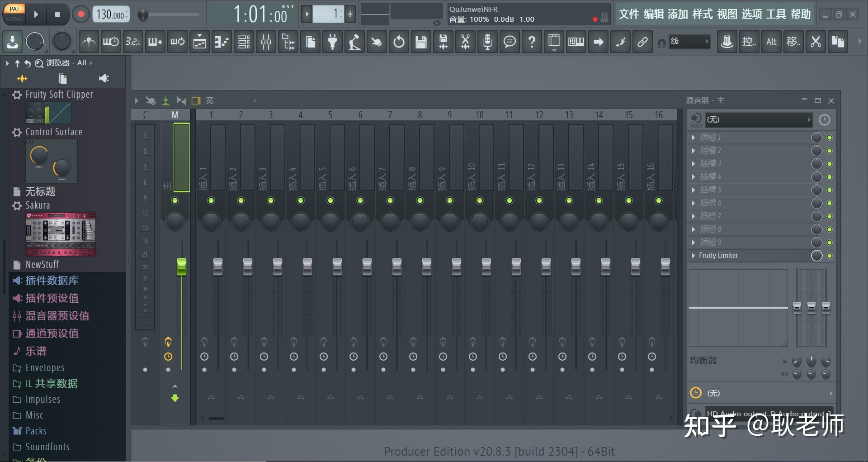Open the 样式 menu
The width and height of the screenshot is (868, 462).
click(x=703, y=14)
